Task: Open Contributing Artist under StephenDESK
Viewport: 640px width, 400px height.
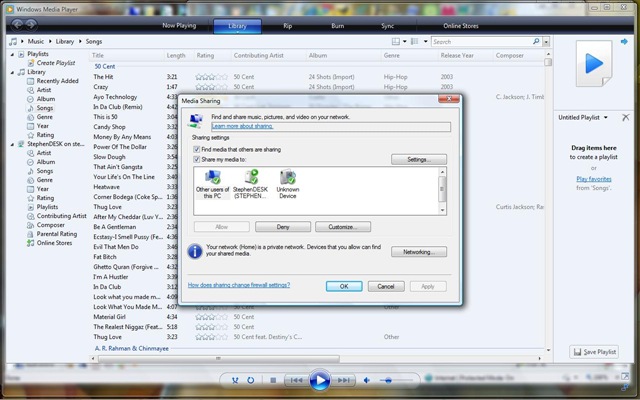Action: [x=61, y=216]
